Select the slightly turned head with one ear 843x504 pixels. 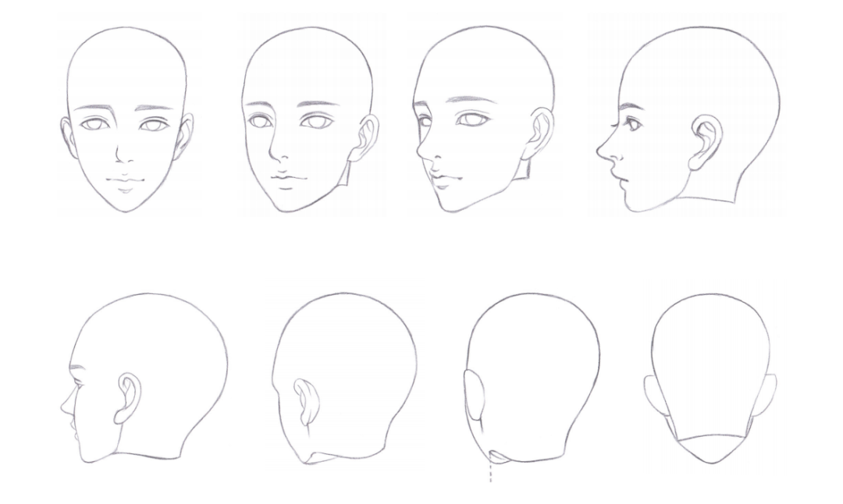pos(310,119)
